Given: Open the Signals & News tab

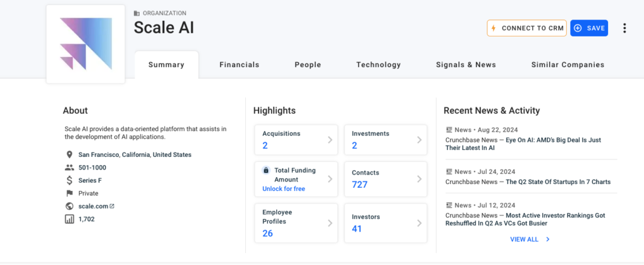Looking at the screenshot, I should (465, 65).
